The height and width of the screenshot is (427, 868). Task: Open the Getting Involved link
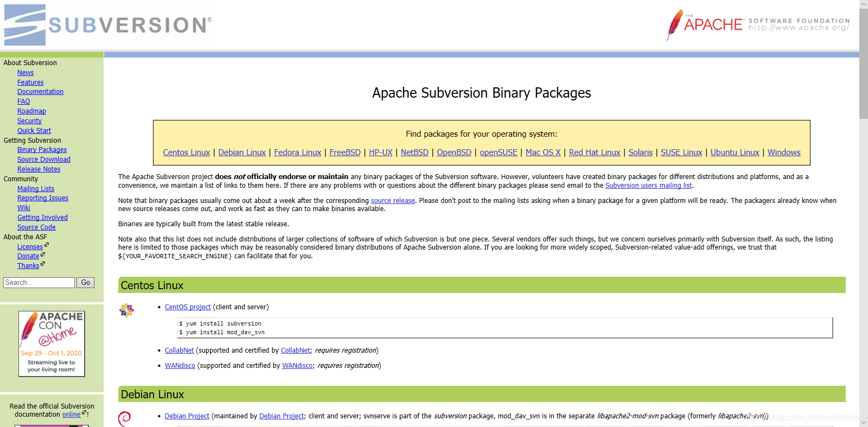click(42, 218)
